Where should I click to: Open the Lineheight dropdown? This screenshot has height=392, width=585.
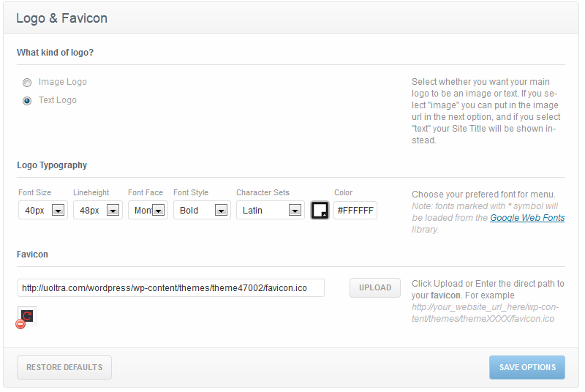tap(97, 211)
